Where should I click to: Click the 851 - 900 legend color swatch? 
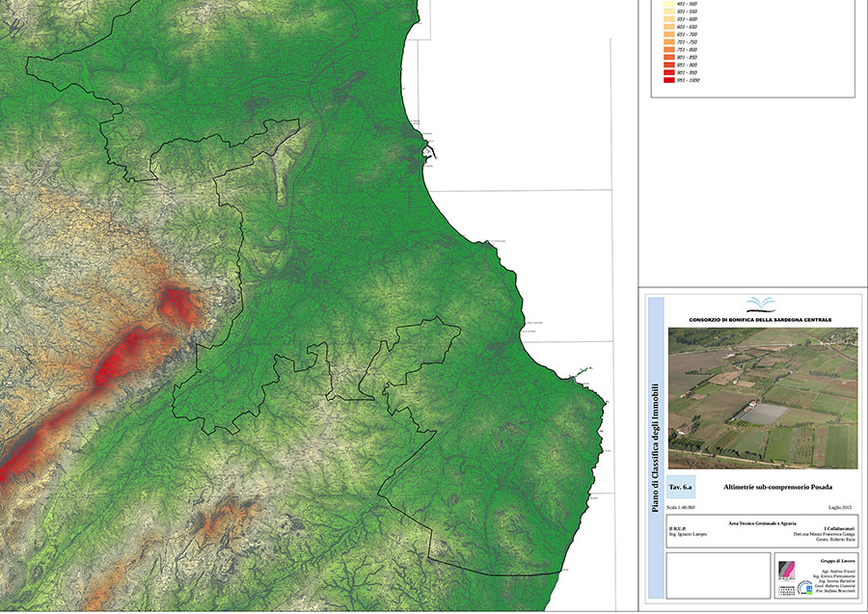tap(668, 65)
